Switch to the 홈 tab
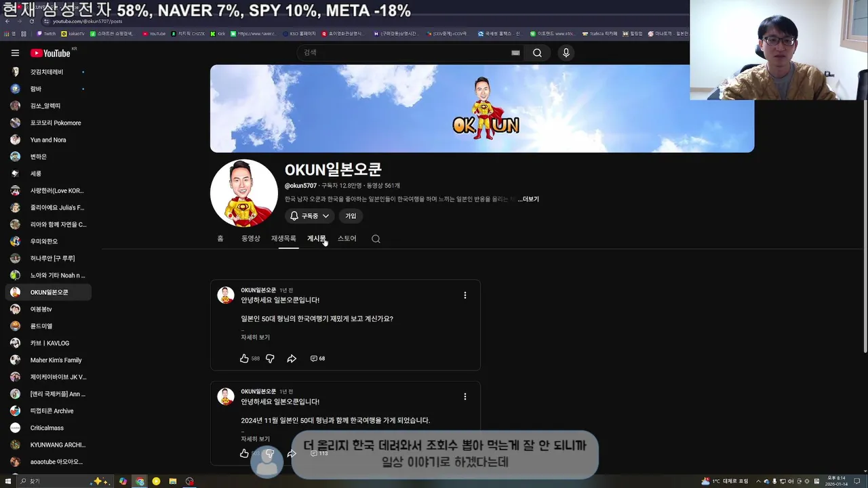 click(220, 239)
